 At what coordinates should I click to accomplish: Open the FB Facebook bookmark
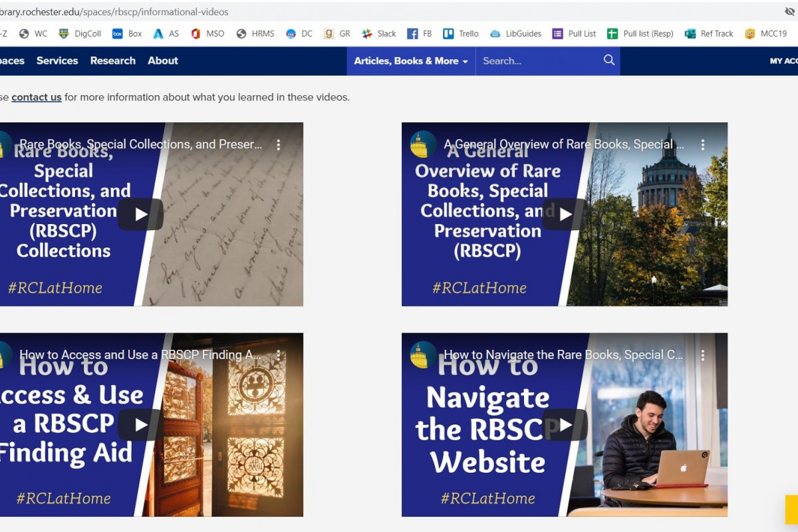point(420,34)
